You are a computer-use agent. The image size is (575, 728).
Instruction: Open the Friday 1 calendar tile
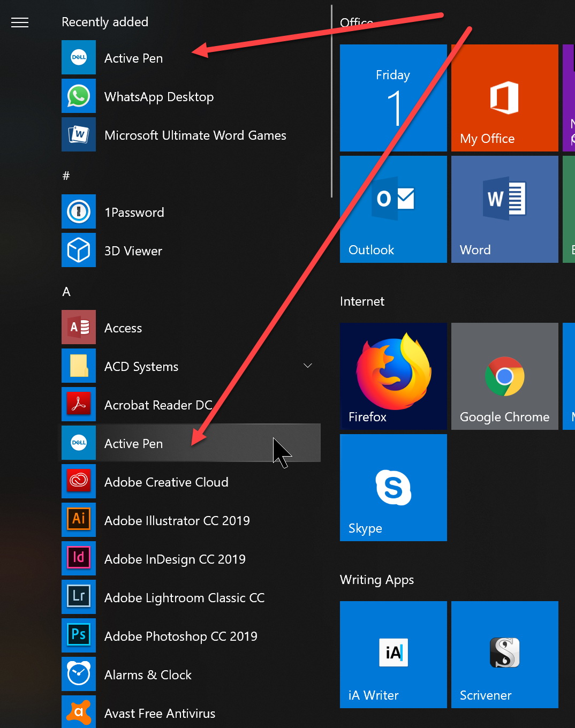(394, 98)
